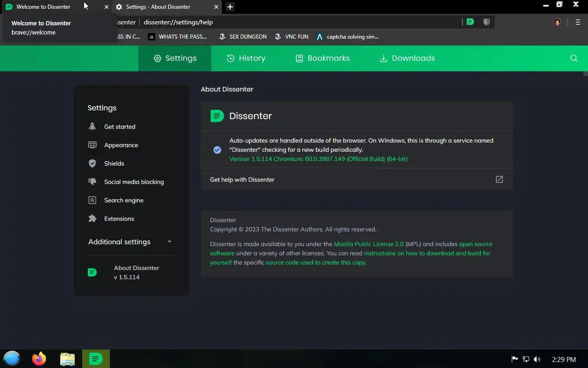Click the Search engine sidebar icon
The width and height of the screenshot is (588, 368).
point(92,200)
